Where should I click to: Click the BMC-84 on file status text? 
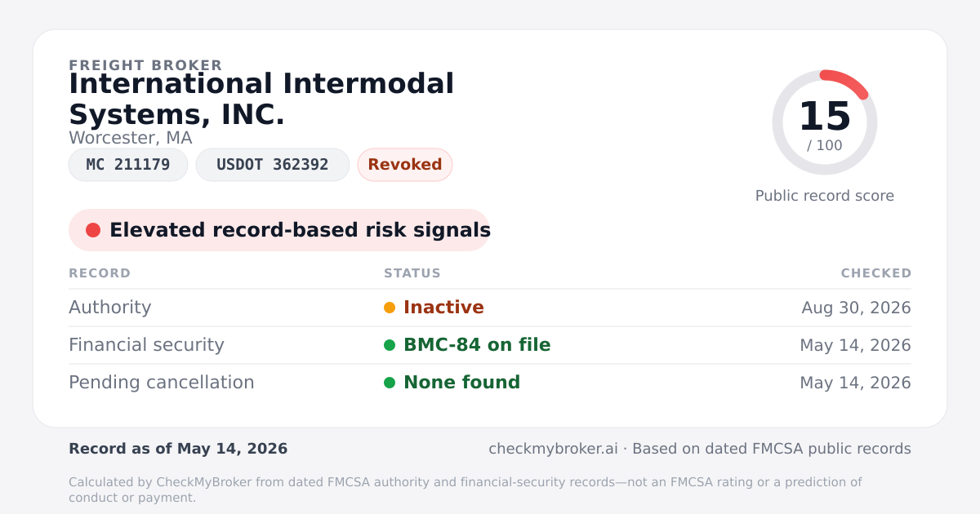pyautogui.click(x=477, y=345)
